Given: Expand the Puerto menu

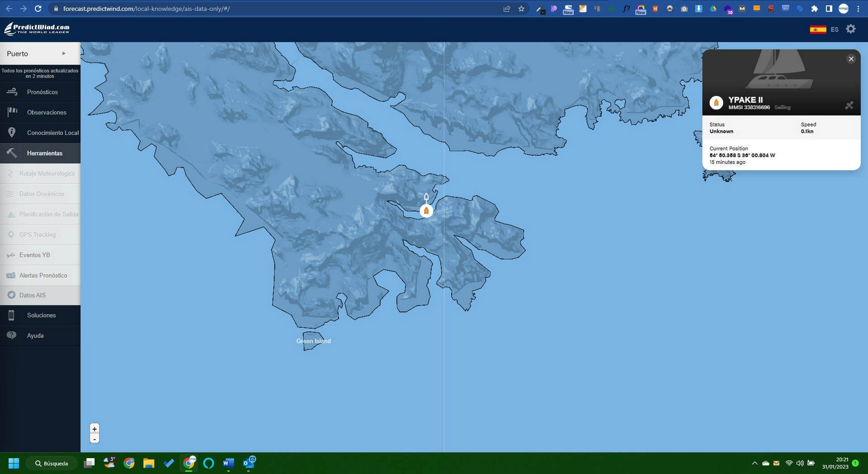Looking at the screenshot, I should click(x=18, y=53).
